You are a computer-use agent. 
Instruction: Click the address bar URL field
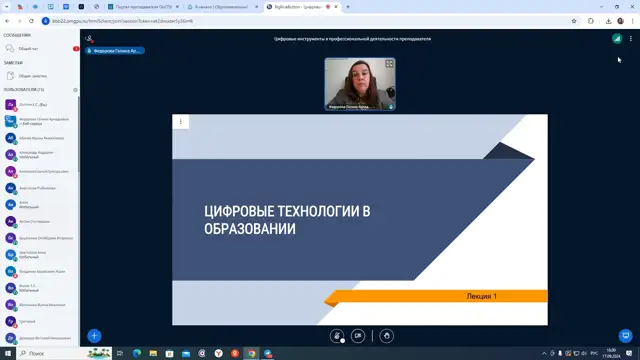pyautogui.click(x=310, y=21)
